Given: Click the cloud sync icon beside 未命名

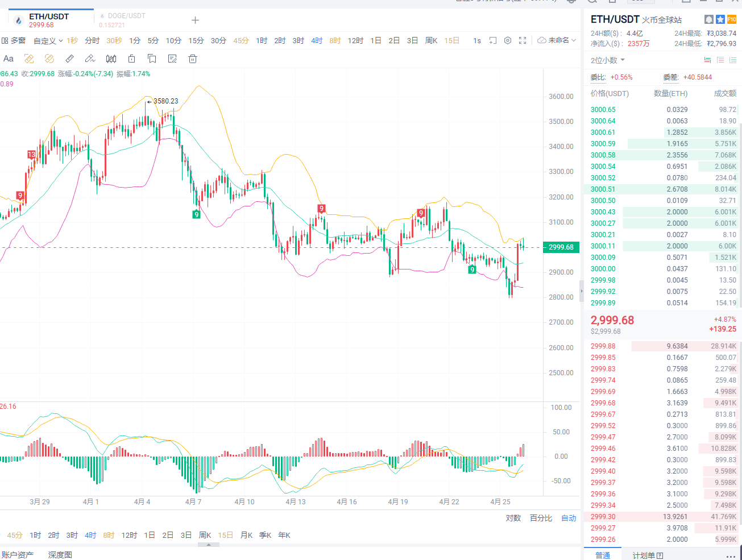Looking at the screenshot, I should pyautogui.click(x=541, y=40).
